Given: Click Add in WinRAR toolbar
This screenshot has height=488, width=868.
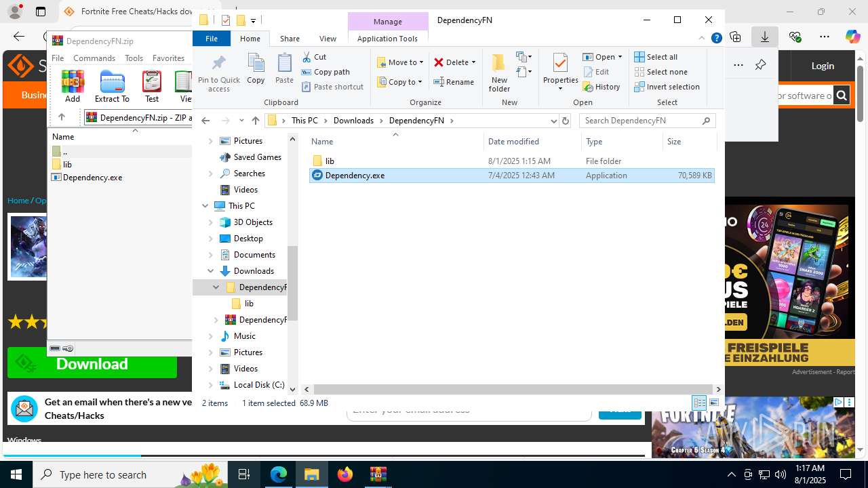Looking at the screenshot, I should 73,86.
